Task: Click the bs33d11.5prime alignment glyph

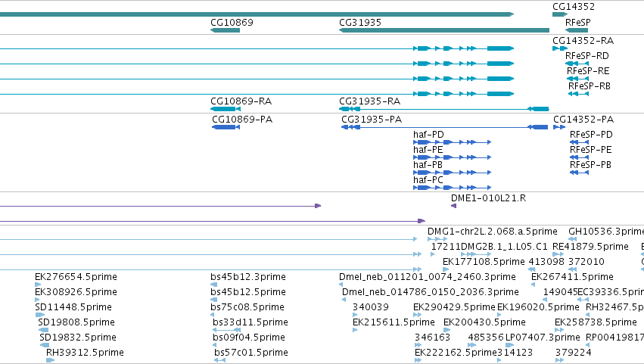Action: pyautogui.click(x=227, y=330)
